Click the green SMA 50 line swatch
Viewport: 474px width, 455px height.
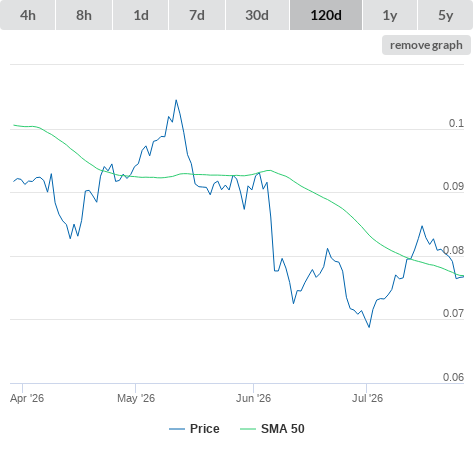[x=248, y=429]
